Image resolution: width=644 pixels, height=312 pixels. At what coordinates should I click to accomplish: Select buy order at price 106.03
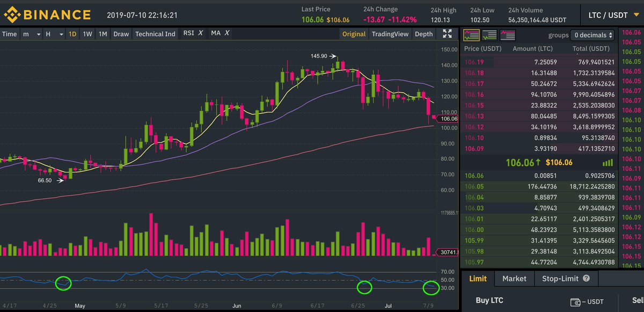coord(539,208)
